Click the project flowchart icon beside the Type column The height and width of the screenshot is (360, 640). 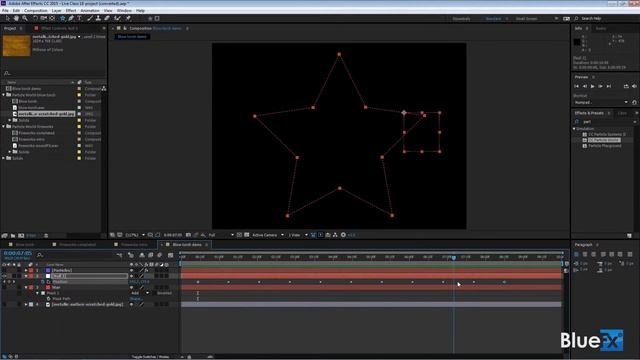(104, 88)
